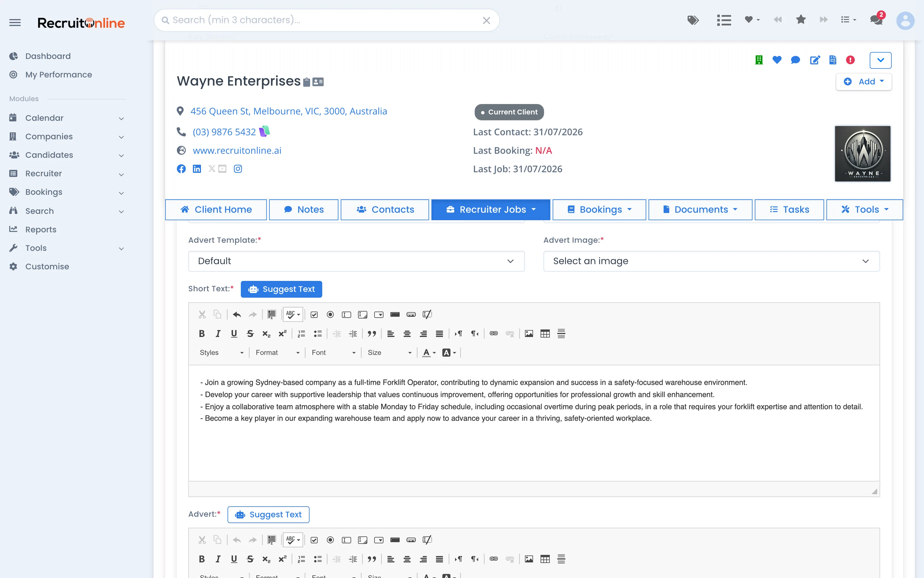This screenshot has height=578, width=924.
Task: Open Font dropdown in Short Text editor
Action: 334,353
